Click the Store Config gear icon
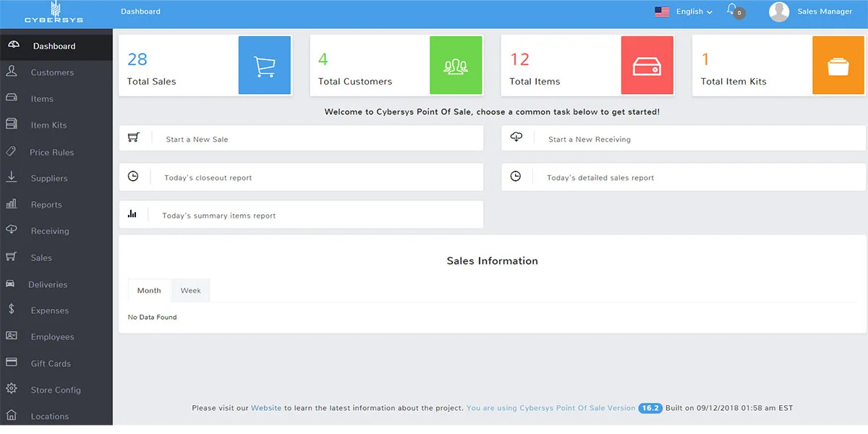Image resolution: width=868 pixels, height=434 pixels. click(x=12, y=389)
